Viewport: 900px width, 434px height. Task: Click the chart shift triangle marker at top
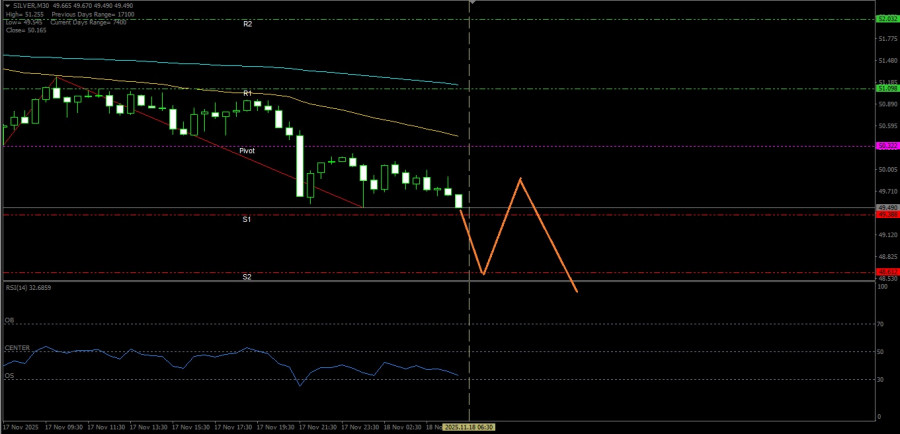472,2
